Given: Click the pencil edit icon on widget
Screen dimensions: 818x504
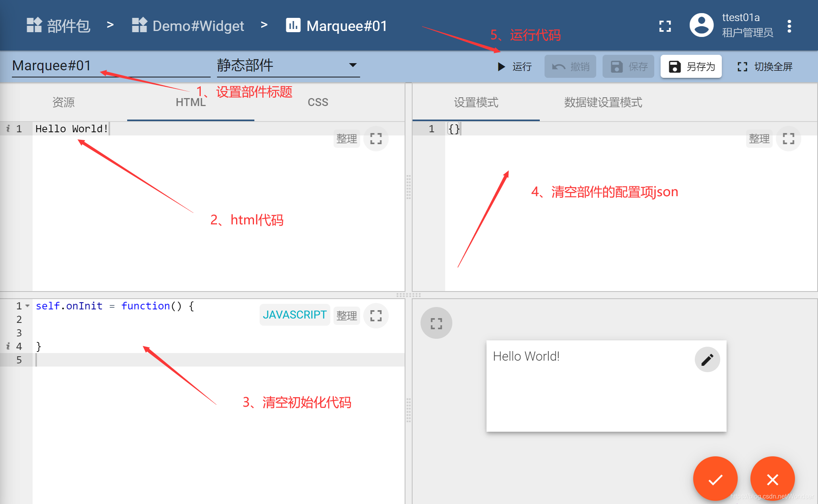Looking at the screenshot, I should click(707, 360).
